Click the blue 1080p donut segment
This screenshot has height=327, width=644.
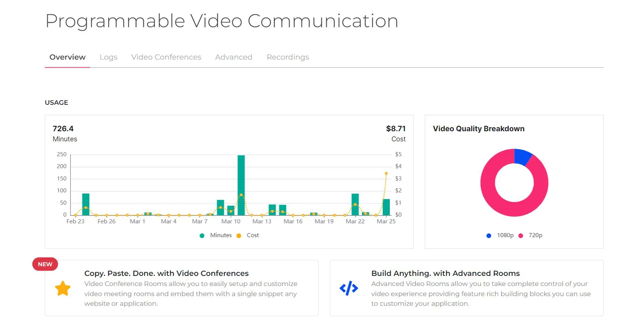point(523,156)
